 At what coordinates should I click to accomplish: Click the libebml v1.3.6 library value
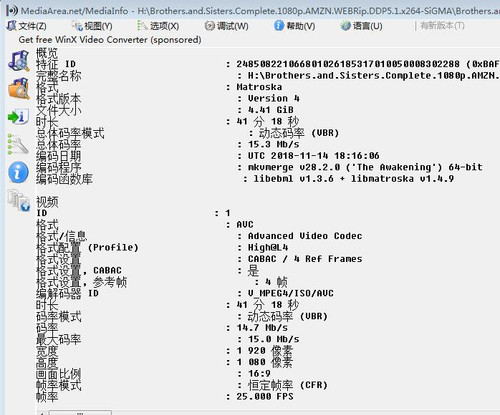point(353,179)
